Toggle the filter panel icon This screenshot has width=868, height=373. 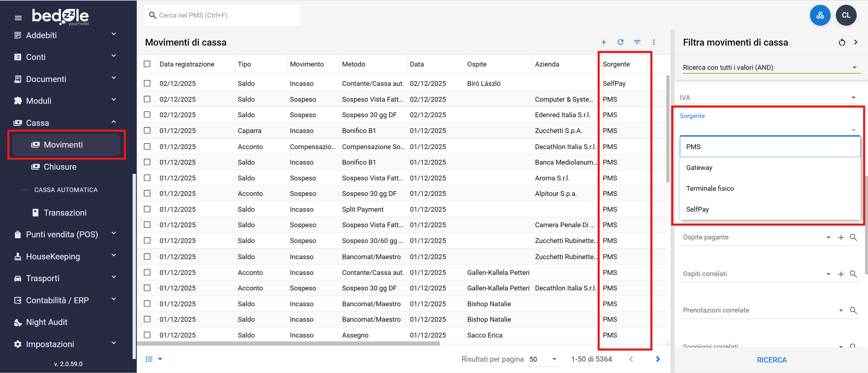pos(637,42)
